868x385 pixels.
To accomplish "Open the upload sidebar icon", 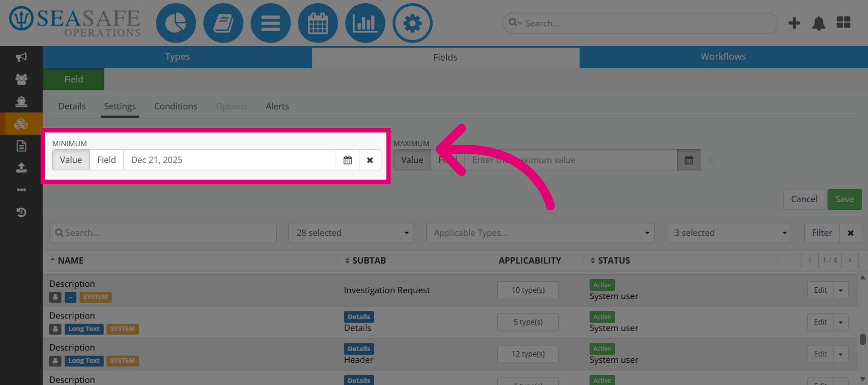I will click(21, 168).
